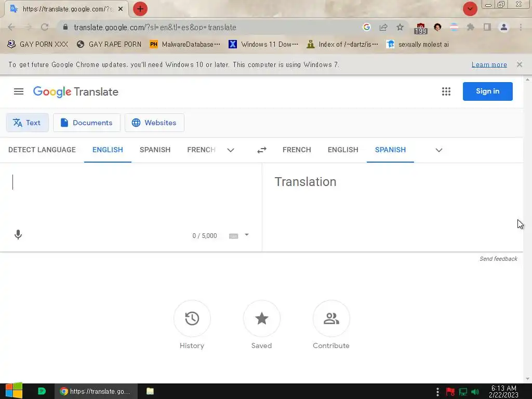The height and width of the screenshot is (399, 532).
Task: Open the green app on the taskbar
Action: click(42, 391)
